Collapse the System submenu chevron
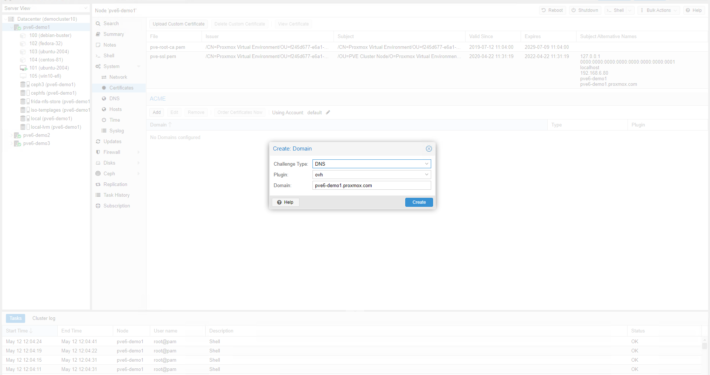The image size is (710, 375). click(x=139, y=67)
